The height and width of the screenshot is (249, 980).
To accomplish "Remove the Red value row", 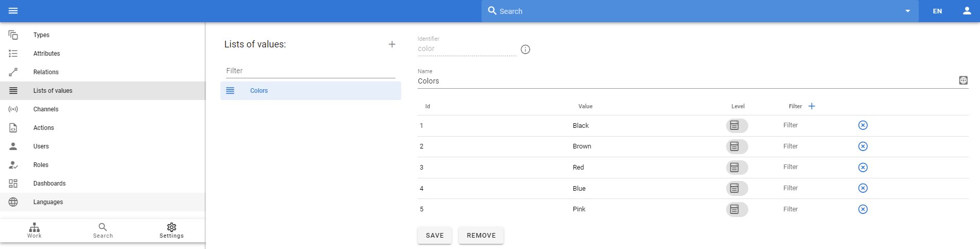I will [x=863, y=168].
